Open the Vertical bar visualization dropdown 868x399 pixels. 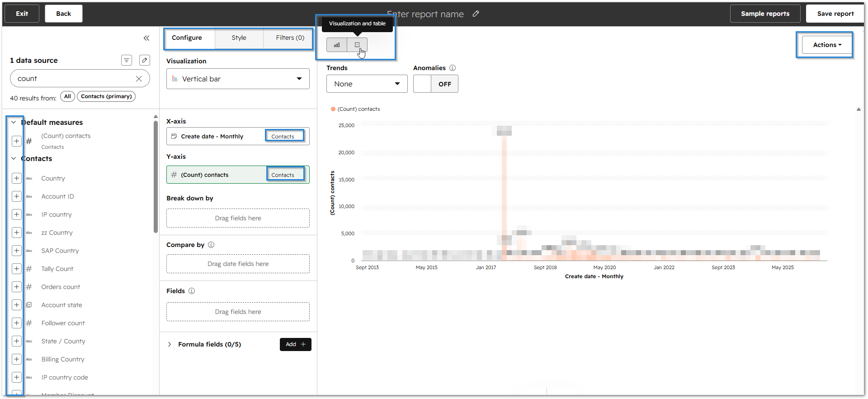click(238, 79)
